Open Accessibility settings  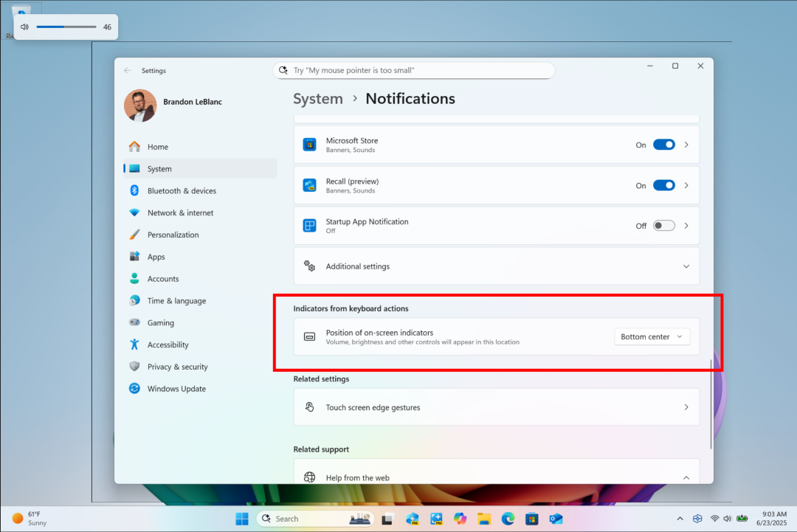171,345
